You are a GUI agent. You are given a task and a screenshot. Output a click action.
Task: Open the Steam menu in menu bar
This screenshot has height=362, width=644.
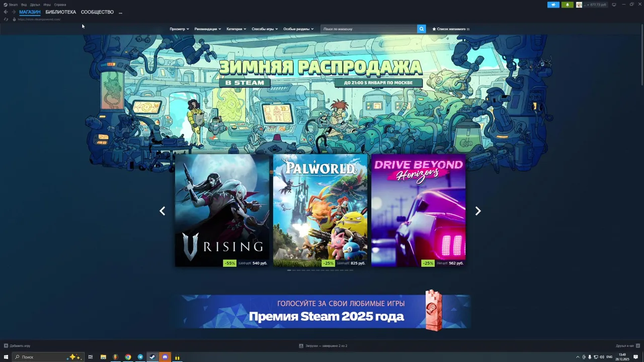tap(11, 5)
